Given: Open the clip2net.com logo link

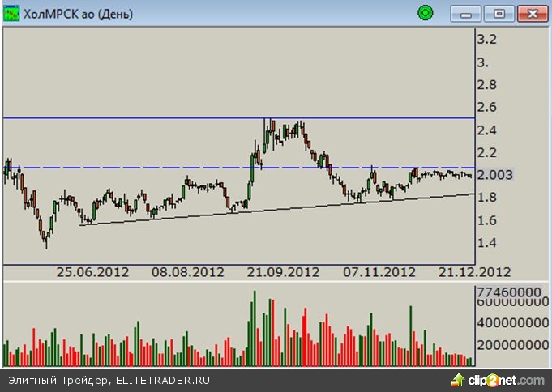Looking at the screenshot, I should pos(499,380).
